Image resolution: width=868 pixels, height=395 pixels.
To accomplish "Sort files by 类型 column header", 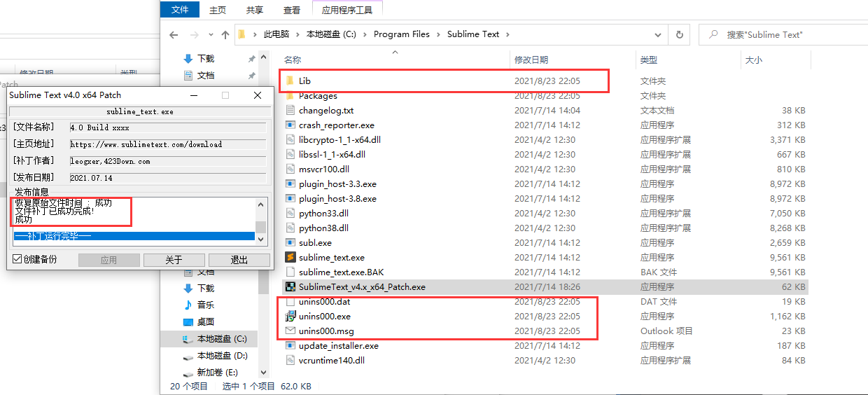I will (687, 60).
